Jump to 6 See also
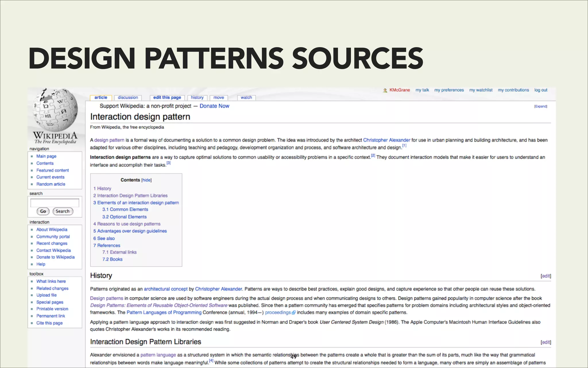Viewport: 588px width, 368px height. [x=104, y=238]
